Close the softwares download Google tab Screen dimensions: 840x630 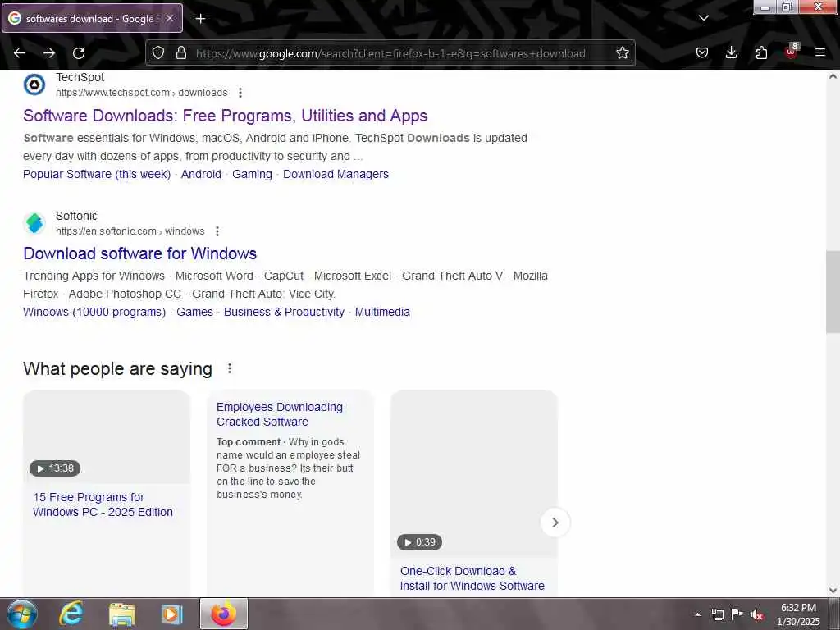(170, 18)
